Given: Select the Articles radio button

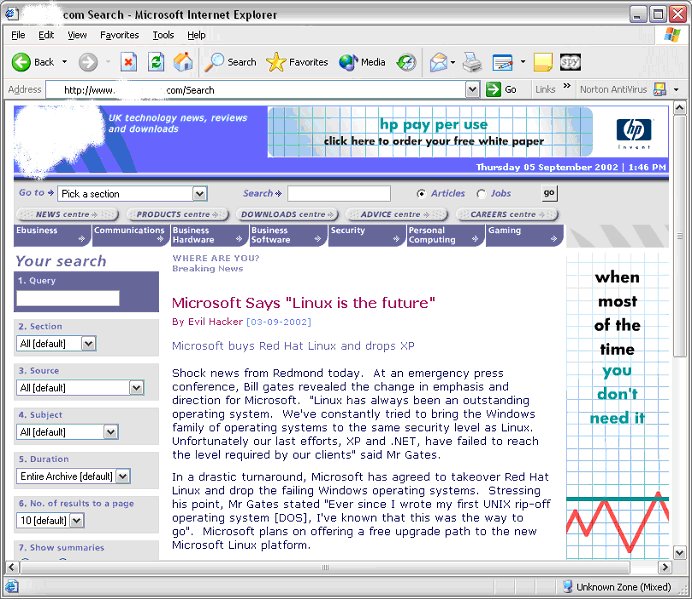Looking at the screenshot, I should coord(421,194).
